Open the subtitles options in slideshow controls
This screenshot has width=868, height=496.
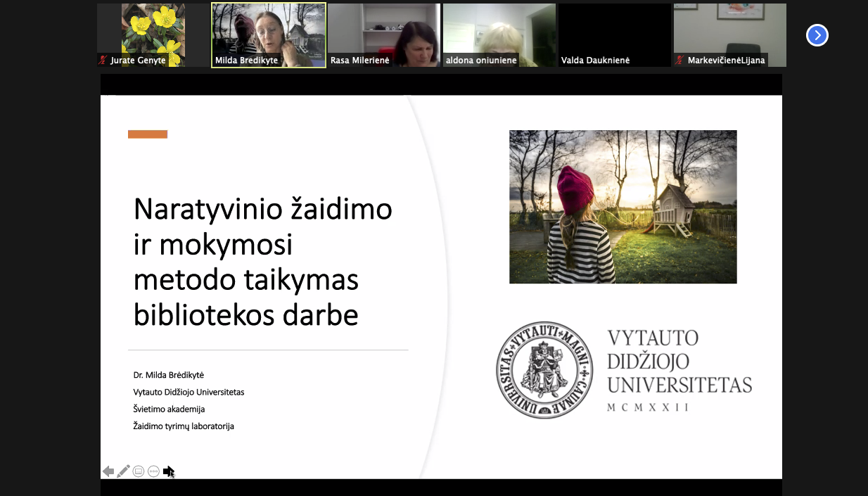(x=139, y=471)
